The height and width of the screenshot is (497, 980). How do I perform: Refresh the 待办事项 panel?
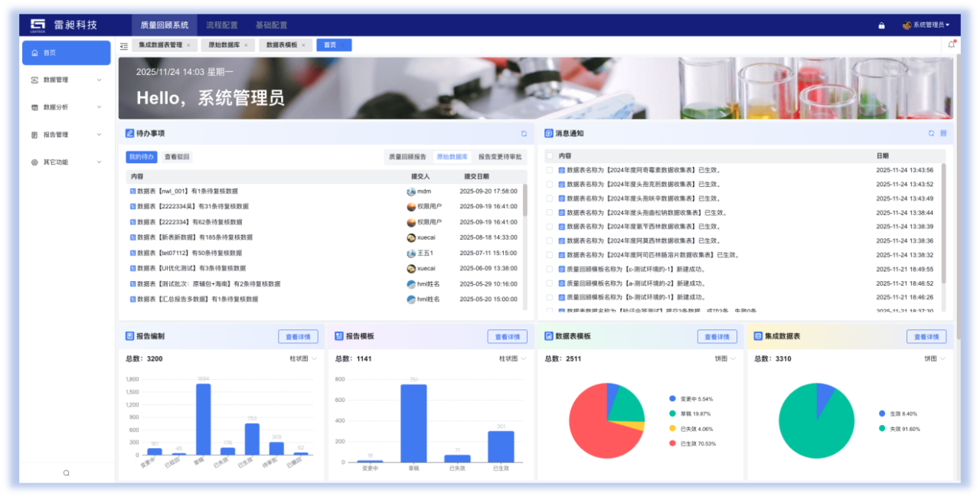pyautogui.click(x=524, y=133)
